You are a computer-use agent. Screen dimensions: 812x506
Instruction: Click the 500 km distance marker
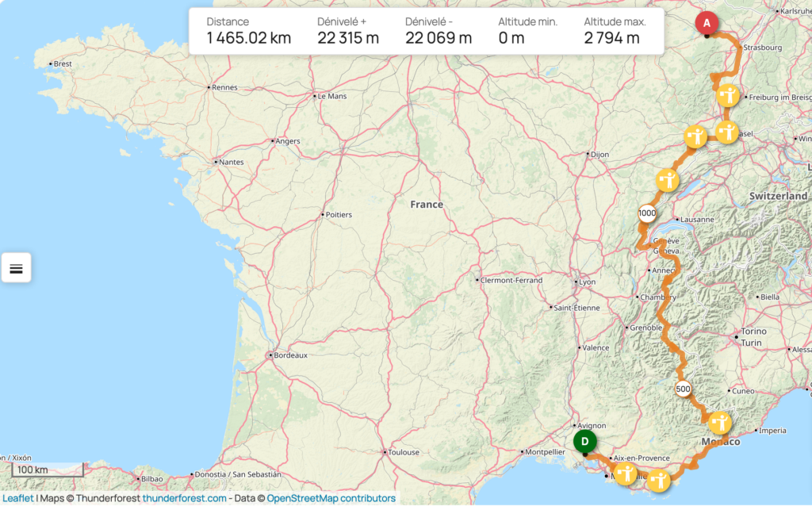(x=683, y=389)
